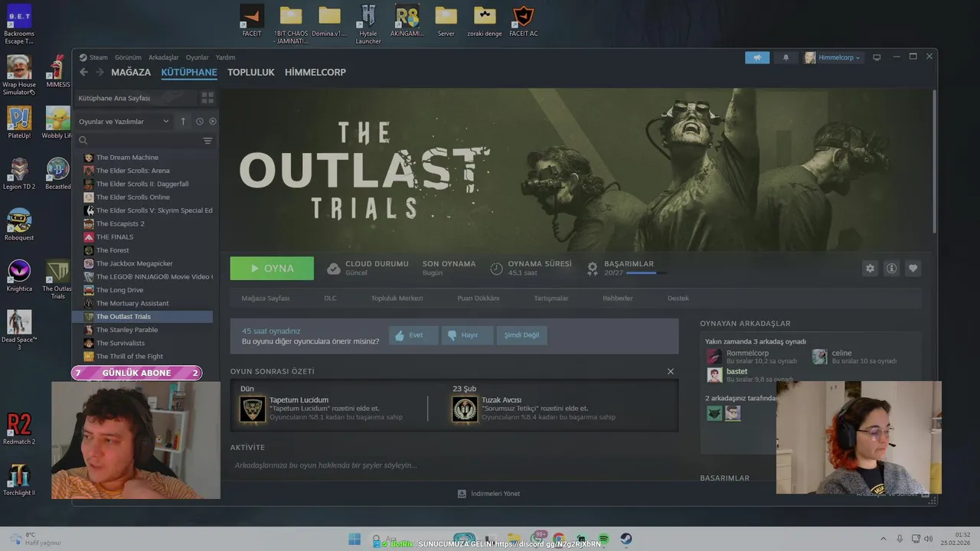Viewport: 980px width, 551px height.
Task: Go forward with the right arrow
Action: coord(100,72)
